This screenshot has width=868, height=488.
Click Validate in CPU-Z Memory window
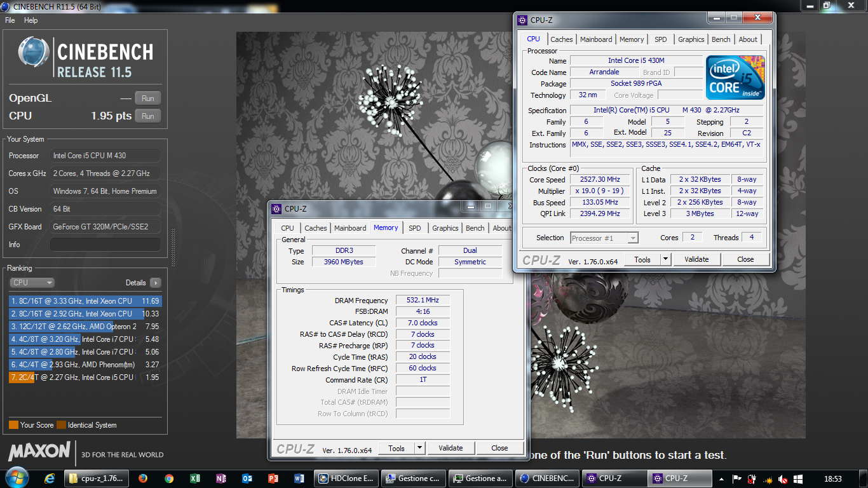451,448
